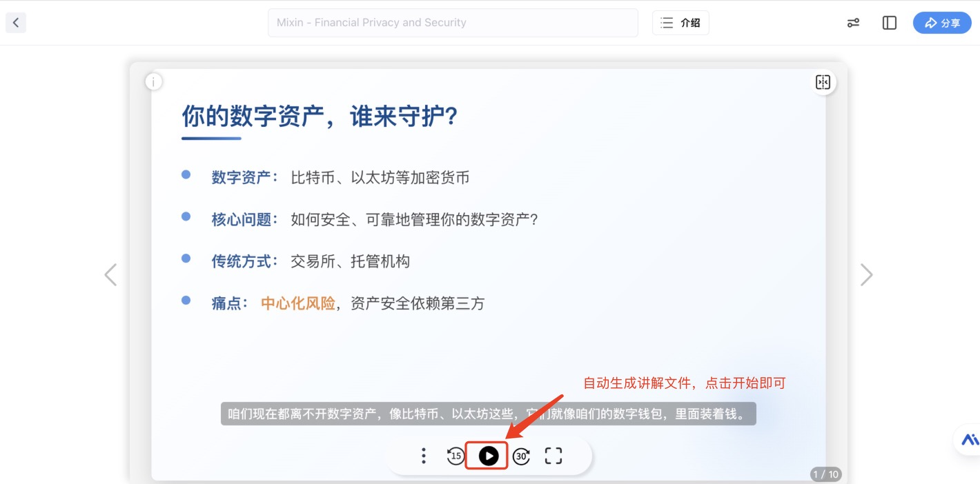980x484 pixels.
Task: Open the settings sliders icon
Action: pos(854,23)
